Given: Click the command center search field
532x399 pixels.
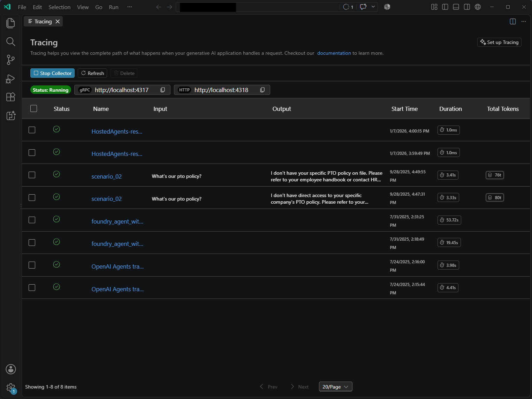Looking at the screenshot, I should coord(258,7).
